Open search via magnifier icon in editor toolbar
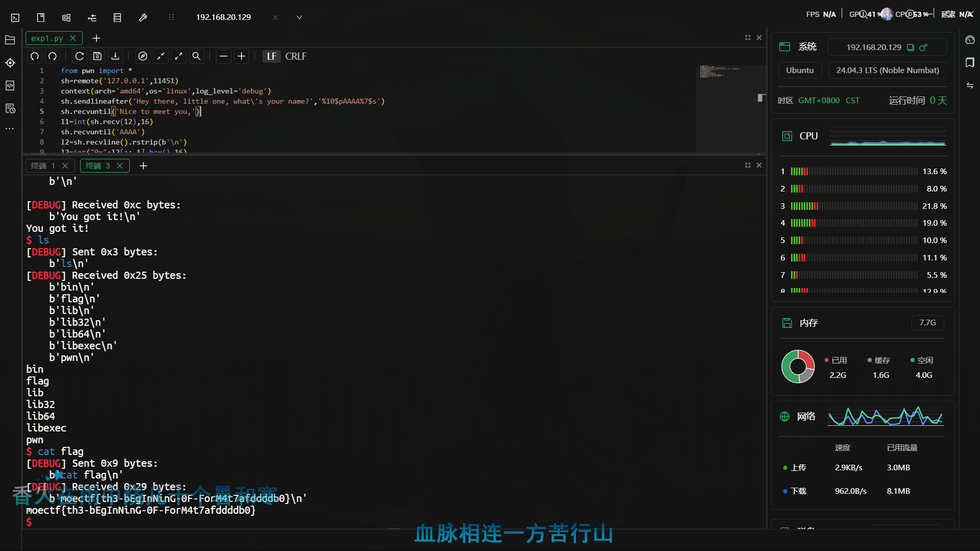This screenshot has width=980, height=551. point(196,56)
